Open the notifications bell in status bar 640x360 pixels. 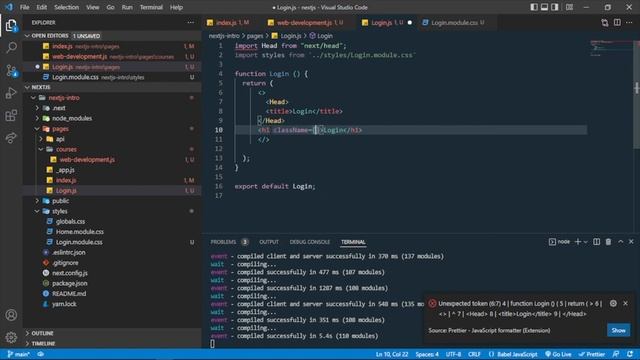tap(630, 354)
